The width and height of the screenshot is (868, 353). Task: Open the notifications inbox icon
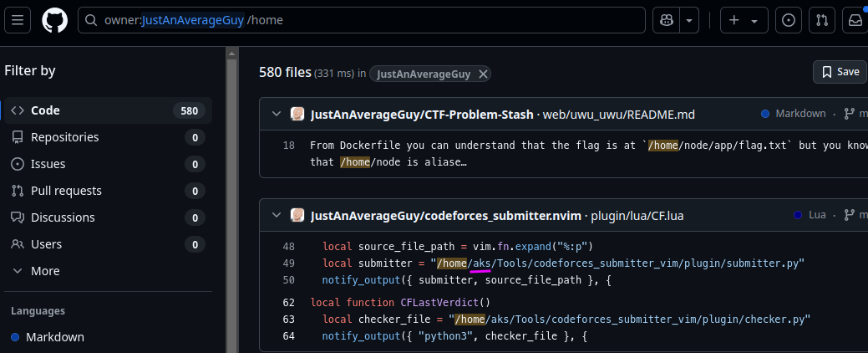[x=855, y=21]
